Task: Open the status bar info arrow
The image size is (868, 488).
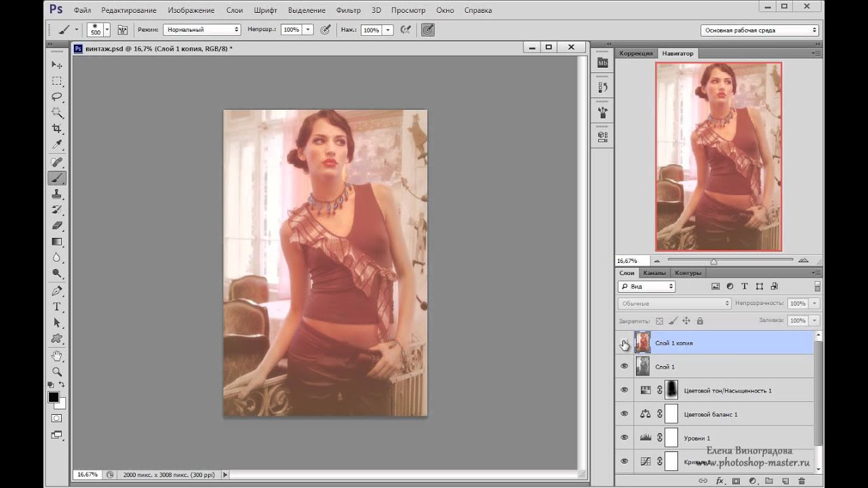Action: [225, 474]
